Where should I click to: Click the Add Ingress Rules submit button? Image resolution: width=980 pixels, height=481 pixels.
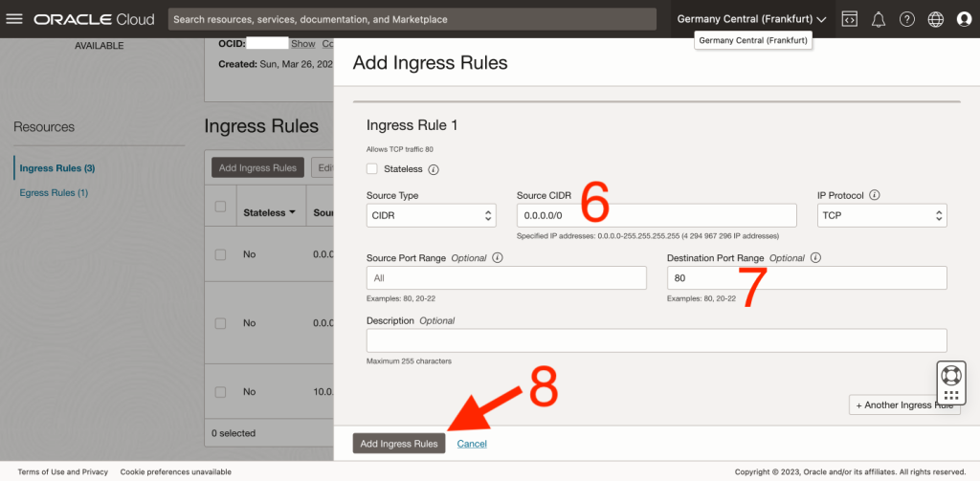399,444
